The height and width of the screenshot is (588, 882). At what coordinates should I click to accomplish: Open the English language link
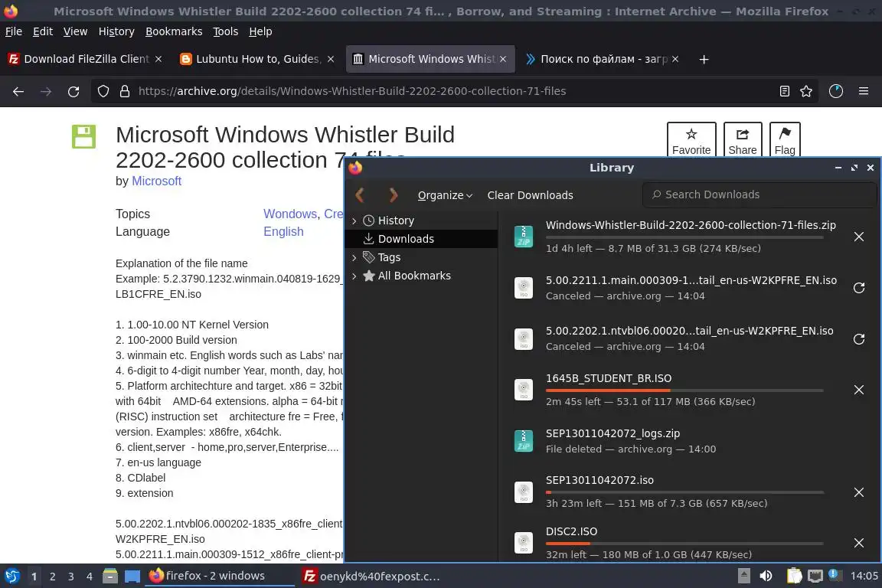click(283, 232)
